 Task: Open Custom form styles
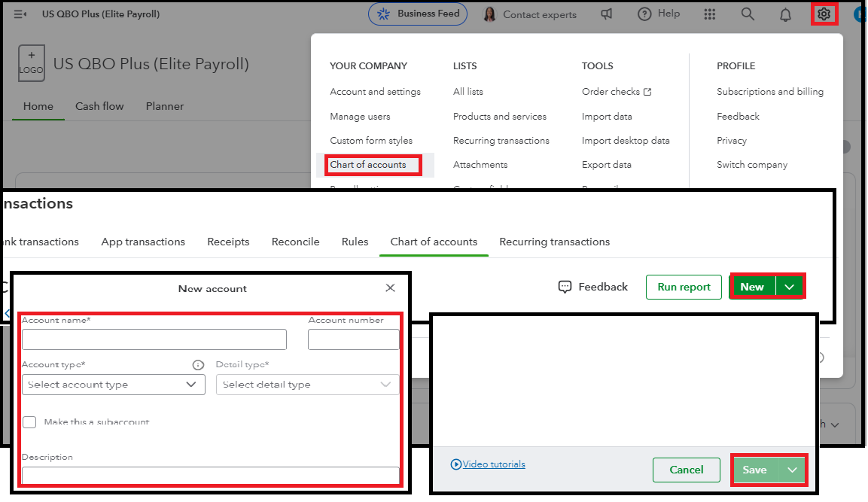tap(371, 141)
